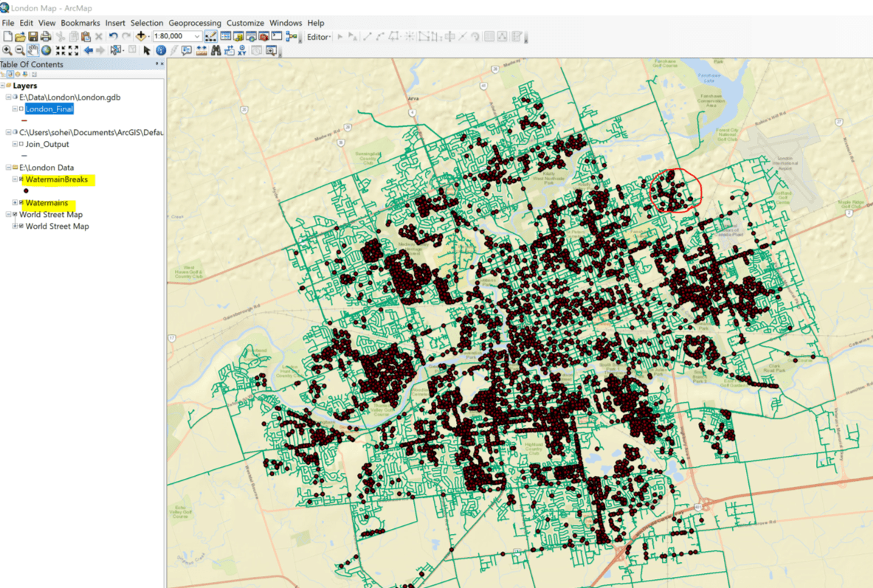Collapse the WatermainBreaks layer legend
This screenshot has height=588, width=873.
point(15,179)
